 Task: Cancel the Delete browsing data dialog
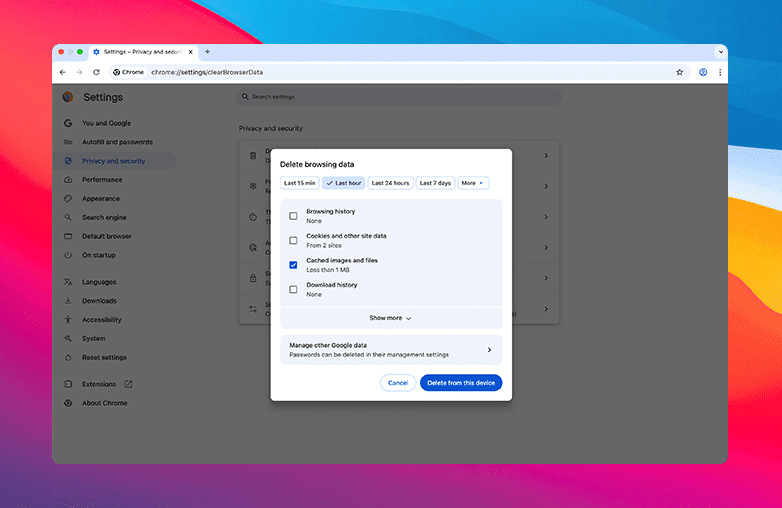click(398, 383)
